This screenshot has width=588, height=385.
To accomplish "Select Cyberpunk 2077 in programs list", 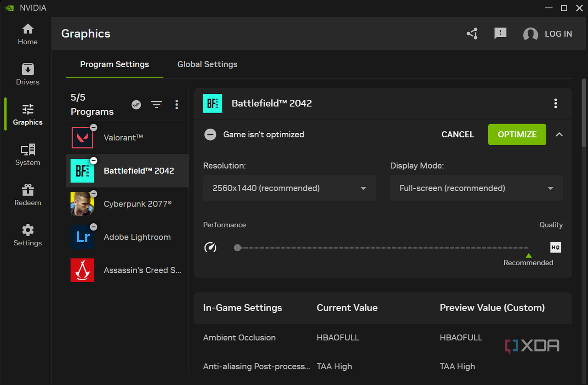I will pyautogui.click(x=127, y=204).
